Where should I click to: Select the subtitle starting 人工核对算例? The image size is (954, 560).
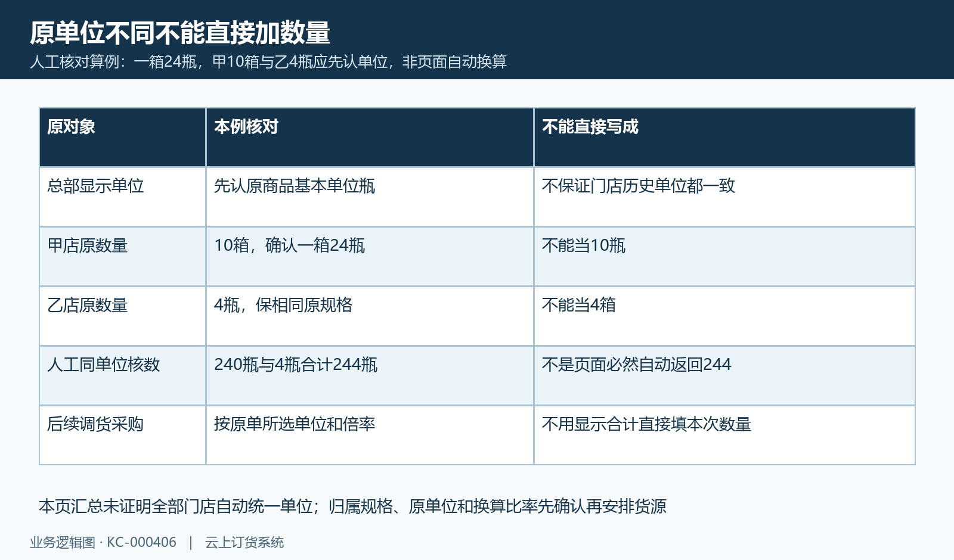[268, 62]
